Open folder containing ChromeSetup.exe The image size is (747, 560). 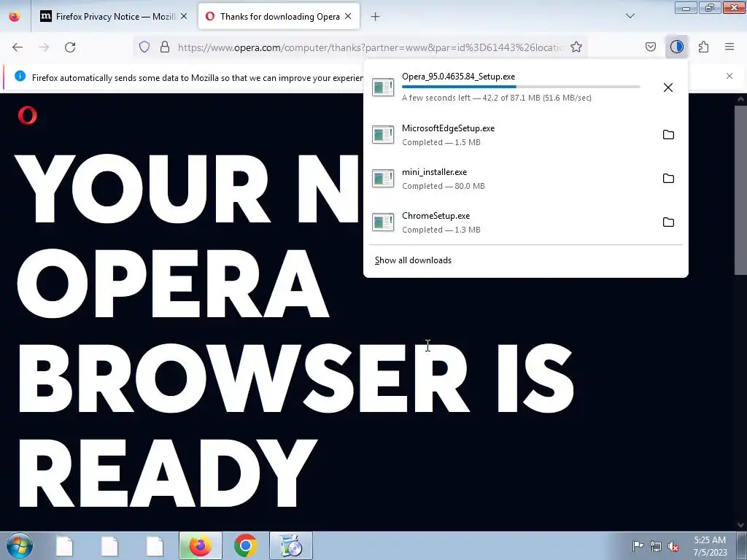pos(668,222)
